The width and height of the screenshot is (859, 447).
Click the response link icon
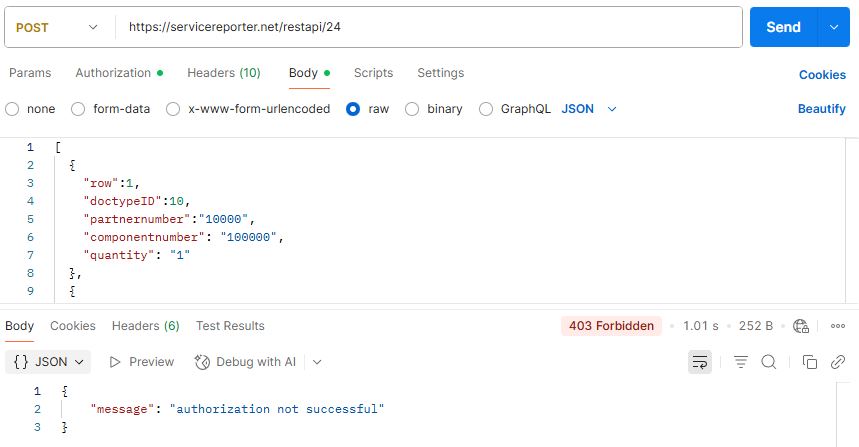[x=838, y=362]
